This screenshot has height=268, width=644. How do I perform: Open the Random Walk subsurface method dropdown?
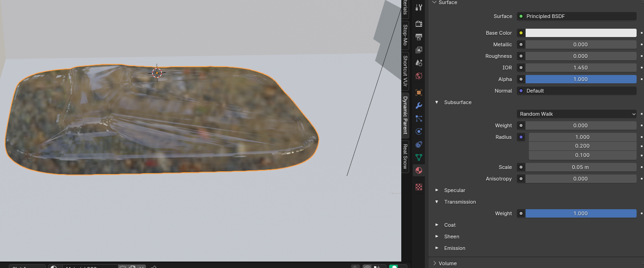577,114
